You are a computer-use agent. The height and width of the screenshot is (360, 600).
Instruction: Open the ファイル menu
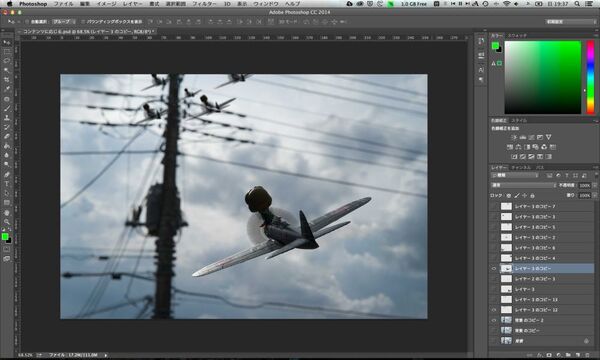click(64, 4)
